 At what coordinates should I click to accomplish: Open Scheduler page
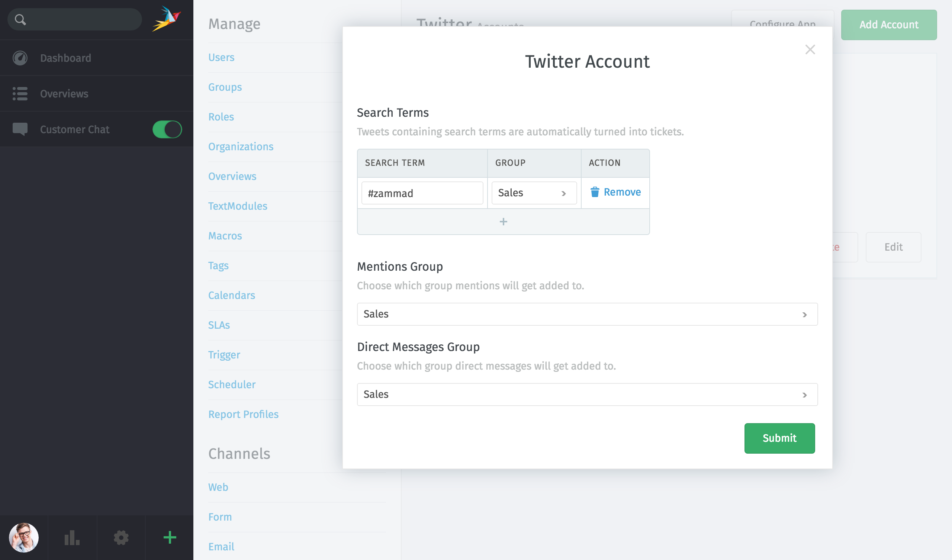pos(232,384)
